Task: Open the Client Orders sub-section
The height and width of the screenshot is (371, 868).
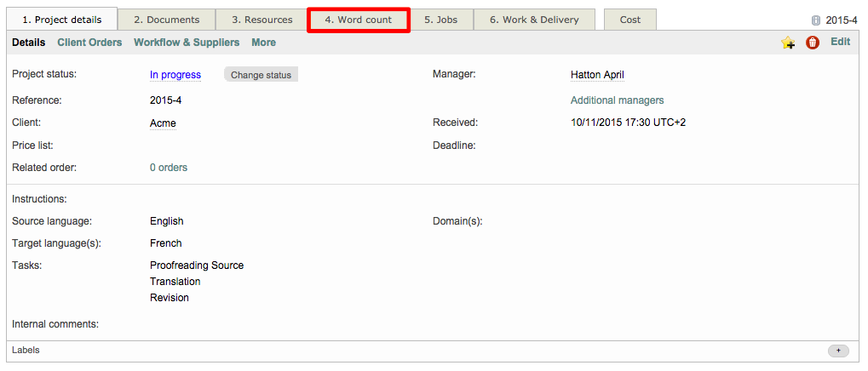Action: point(89,43)
